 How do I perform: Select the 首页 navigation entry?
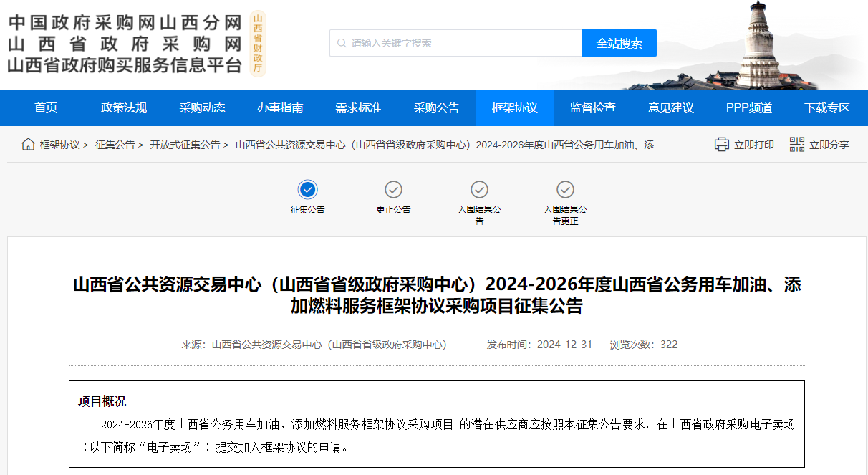point(46,107)
